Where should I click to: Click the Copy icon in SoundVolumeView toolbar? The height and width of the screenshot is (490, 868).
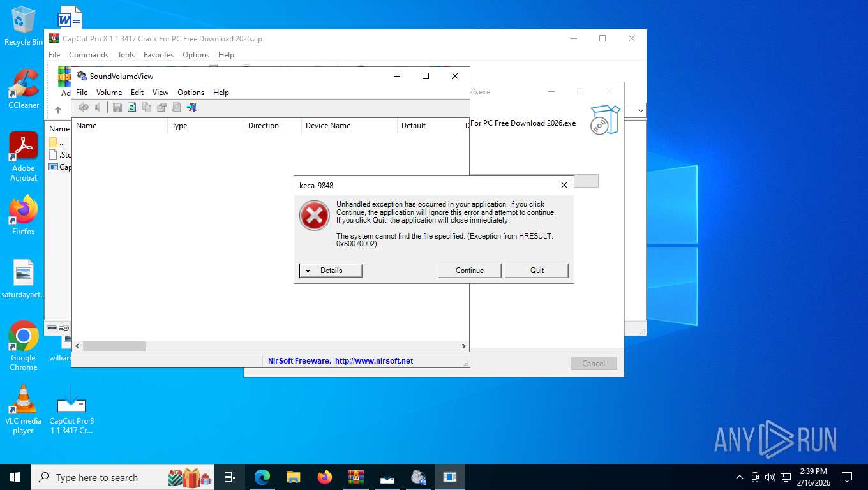point(147,108)
